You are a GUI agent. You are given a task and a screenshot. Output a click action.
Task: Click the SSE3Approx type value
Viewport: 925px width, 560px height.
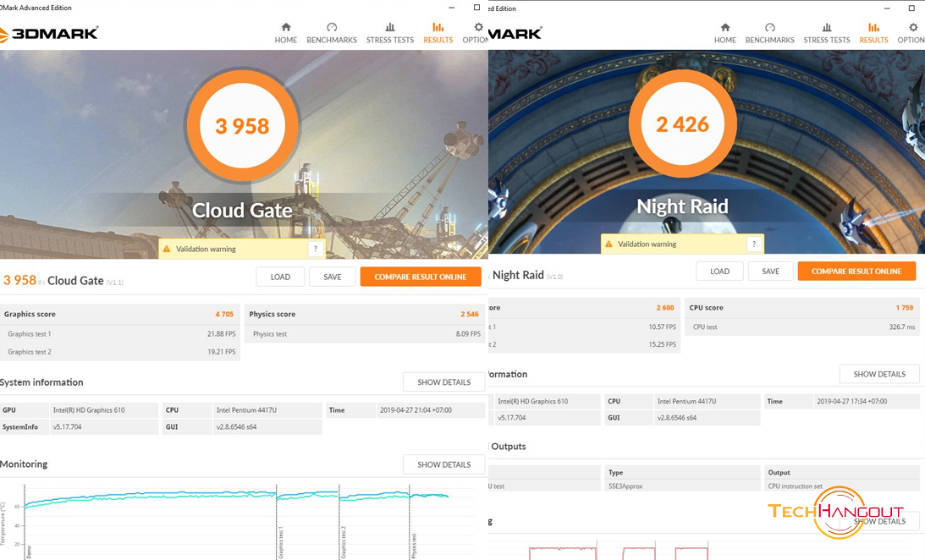[x=626, y=486]
